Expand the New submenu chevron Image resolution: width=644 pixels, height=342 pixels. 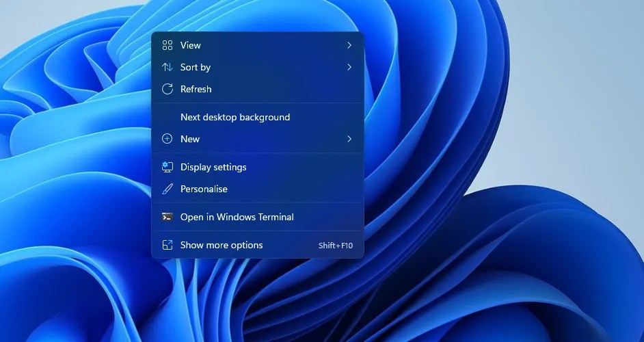pos(349,139)
